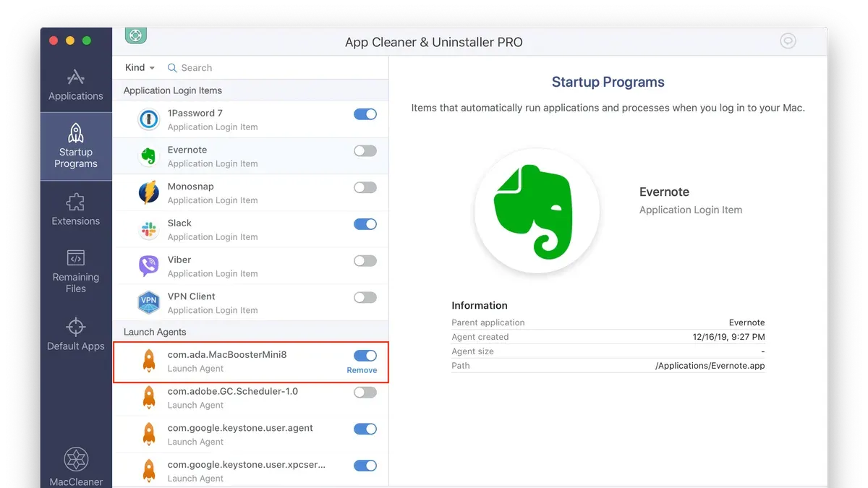Click the Search field
The height and width of the screenshot is (488, 868).
pyautogui.click(x=275, y=67)
